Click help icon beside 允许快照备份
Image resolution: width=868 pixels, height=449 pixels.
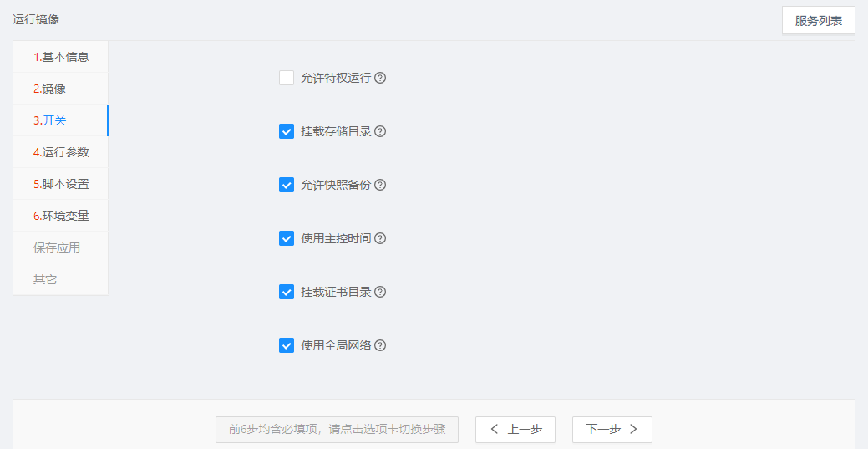(380, 185)
